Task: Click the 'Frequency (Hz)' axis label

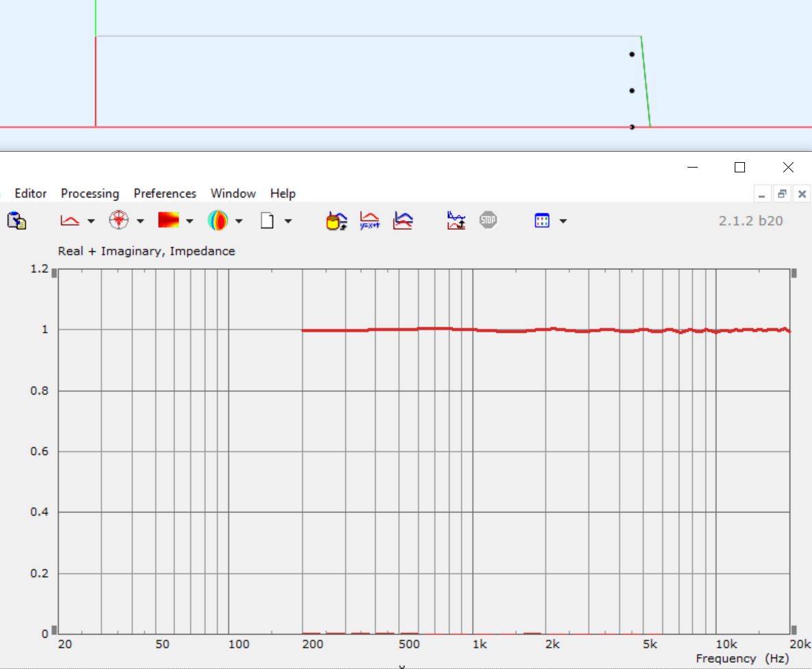Action: (742, 659)
